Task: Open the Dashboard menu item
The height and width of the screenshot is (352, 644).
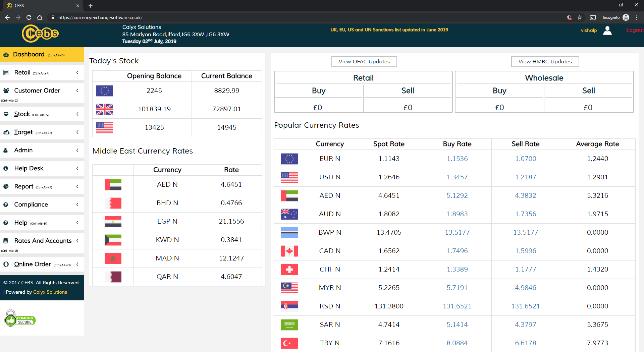Action: (29, 54)
